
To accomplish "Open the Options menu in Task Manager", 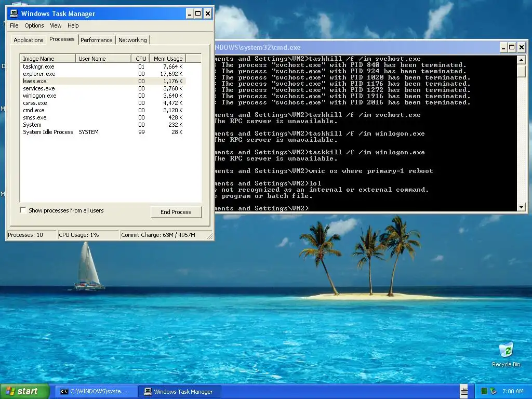I will pos(34,25).
